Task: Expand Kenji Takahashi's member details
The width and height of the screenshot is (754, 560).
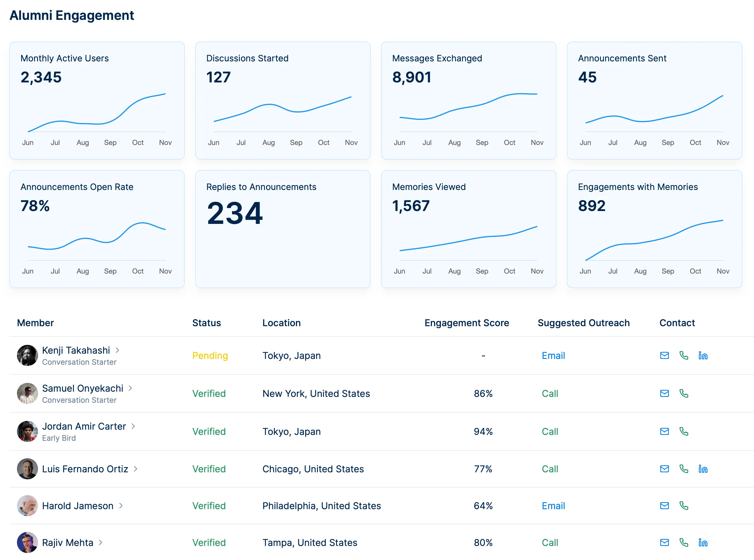Action: click(x=118, y=350)
